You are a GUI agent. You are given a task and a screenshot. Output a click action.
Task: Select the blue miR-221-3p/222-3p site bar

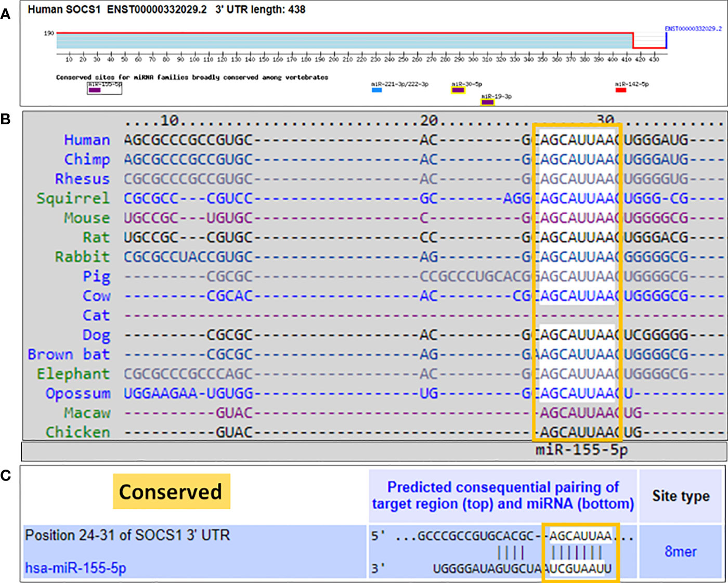click(x=376, y=90)
